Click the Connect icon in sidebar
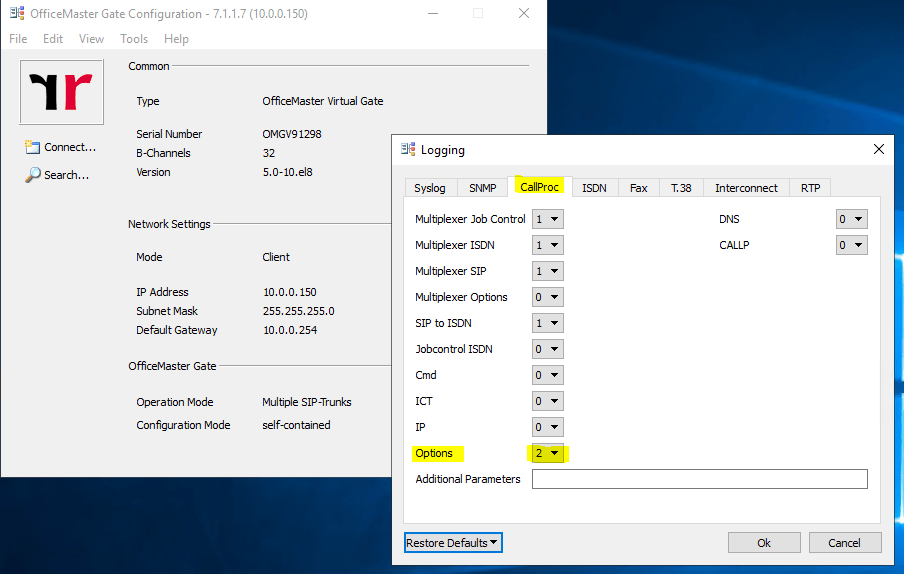 click(32, 148)
